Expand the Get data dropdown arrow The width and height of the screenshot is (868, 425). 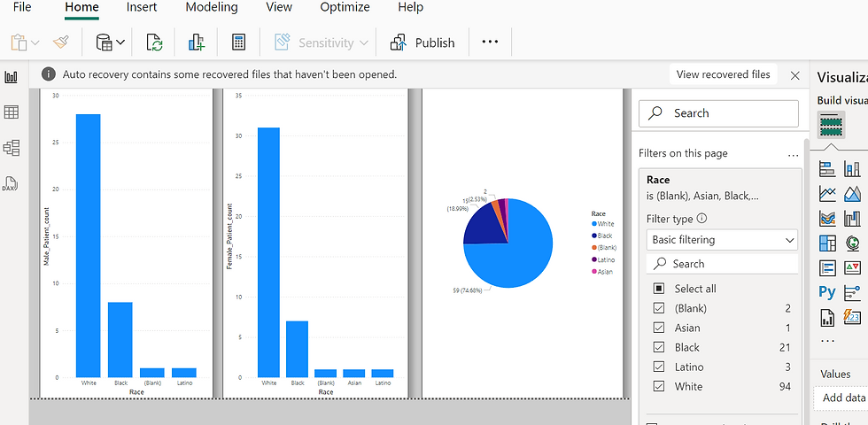coord(120,42)
